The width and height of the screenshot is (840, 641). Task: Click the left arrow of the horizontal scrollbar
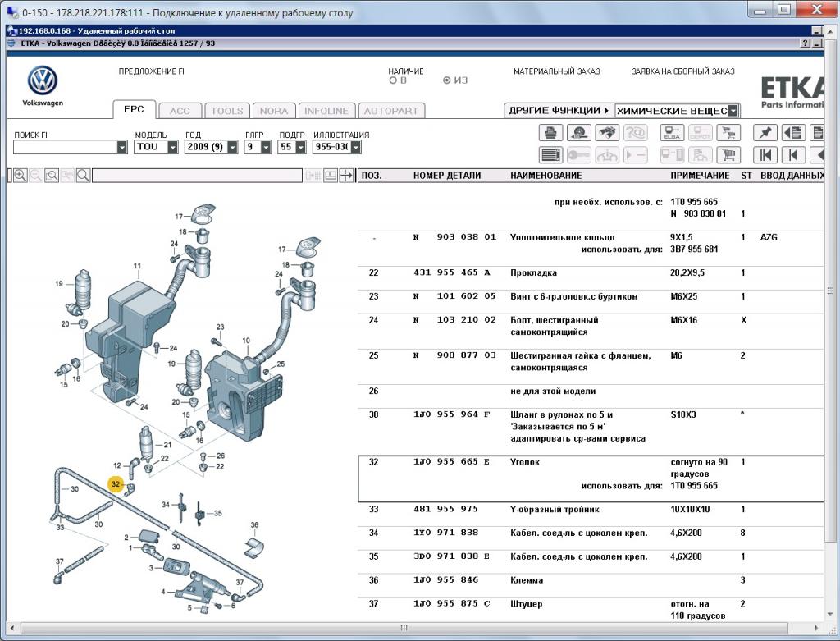click(13, 628)
